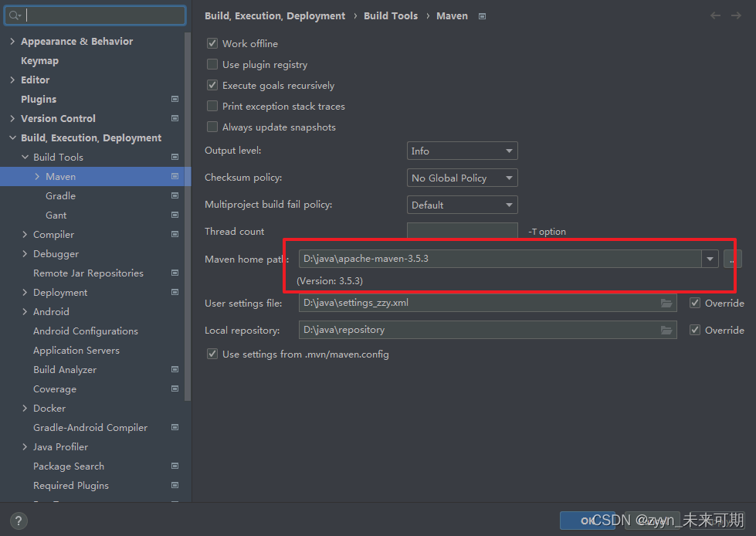Click the Thread count input field
The width and height of the screenshot is (756, 536).
(462, 231)
